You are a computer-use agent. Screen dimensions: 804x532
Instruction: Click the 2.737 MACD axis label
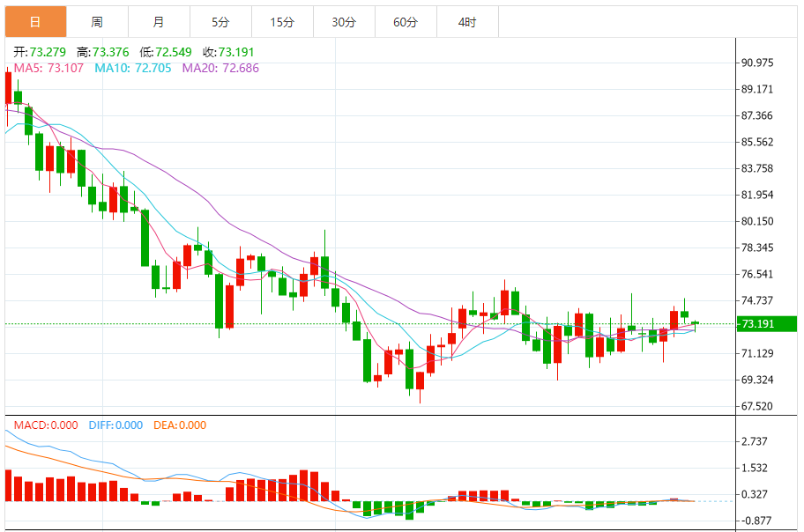point(755,441)
